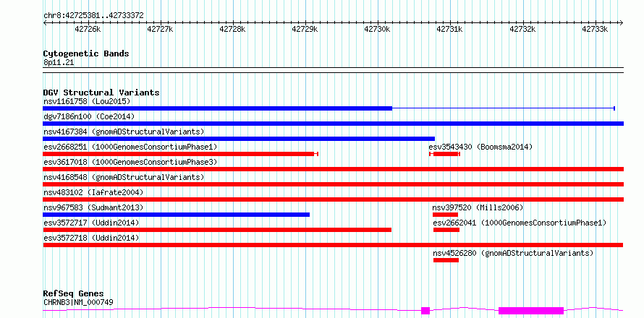
Task: Click the 42733k ruler tick label
Action: coord(595,30)
